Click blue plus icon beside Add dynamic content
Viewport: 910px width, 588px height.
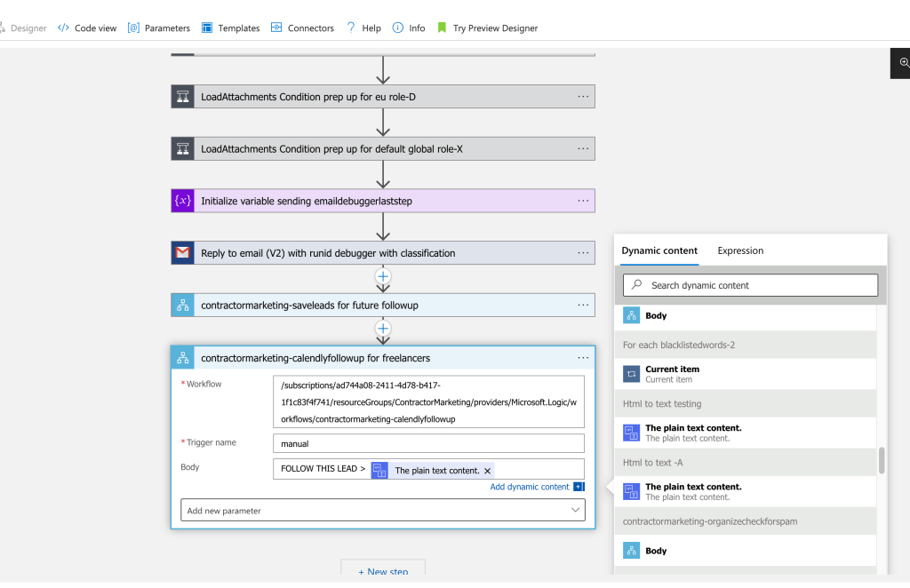(x=579, y=487)
